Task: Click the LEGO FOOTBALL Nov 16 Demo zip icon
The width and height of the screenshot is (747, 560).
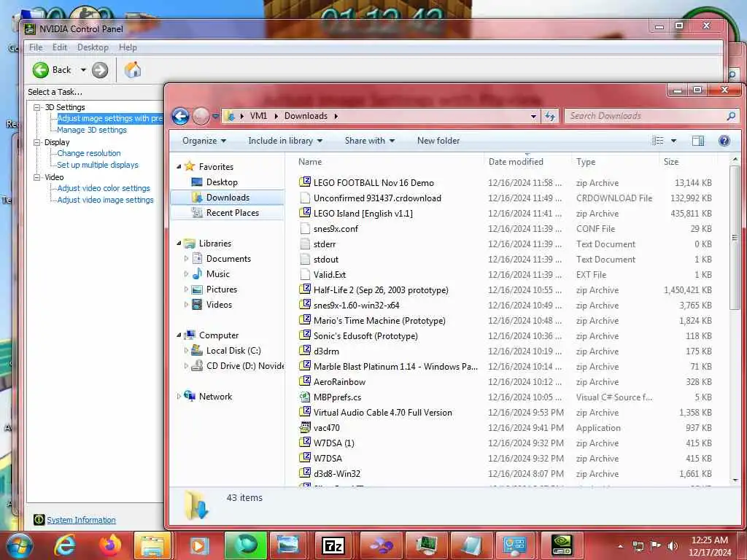Action: tap(305, 182)
